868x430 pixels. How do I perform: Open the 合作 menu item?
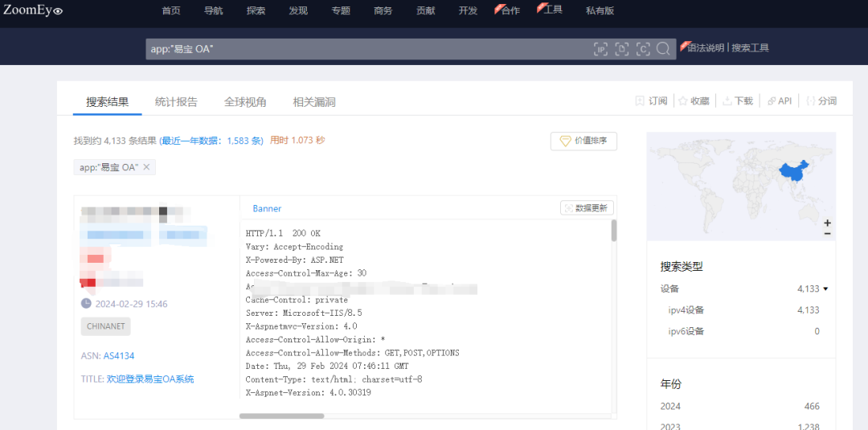pos(510,10)
